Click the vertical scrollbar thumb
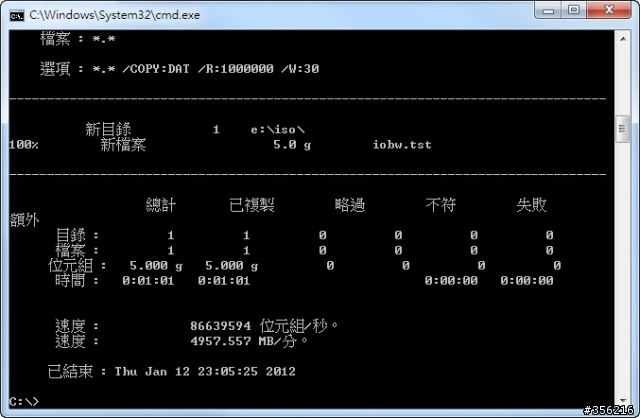The image size is (640, 418). point(622,129)
